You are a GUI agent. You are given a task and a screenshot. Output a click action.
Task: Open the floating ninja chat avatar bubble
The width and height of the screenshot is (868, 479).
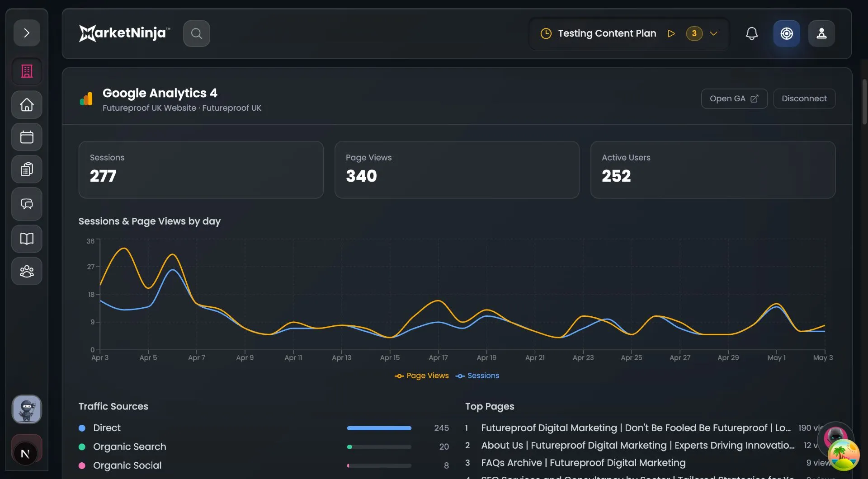click(x=835, y=436)
